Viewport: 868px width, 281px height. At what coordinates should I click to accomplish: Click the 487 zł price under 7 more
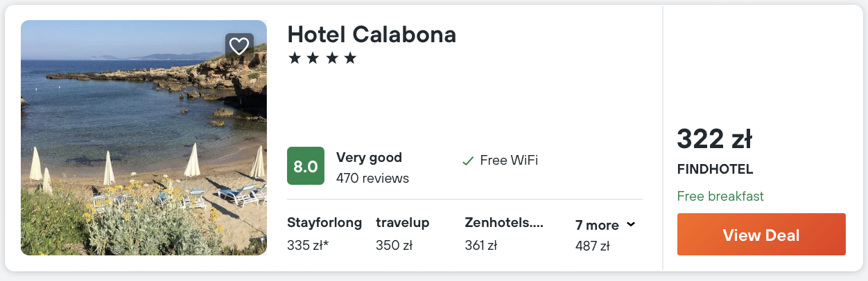click(x=592, y=246)
